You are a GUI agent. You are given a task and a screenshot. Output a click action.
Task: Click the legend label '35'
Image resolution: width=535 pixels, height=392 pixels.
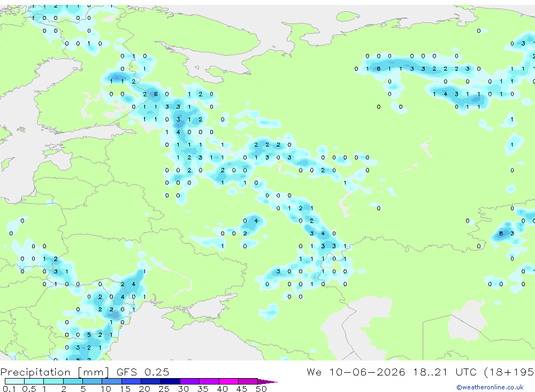[x=203, y=389]
